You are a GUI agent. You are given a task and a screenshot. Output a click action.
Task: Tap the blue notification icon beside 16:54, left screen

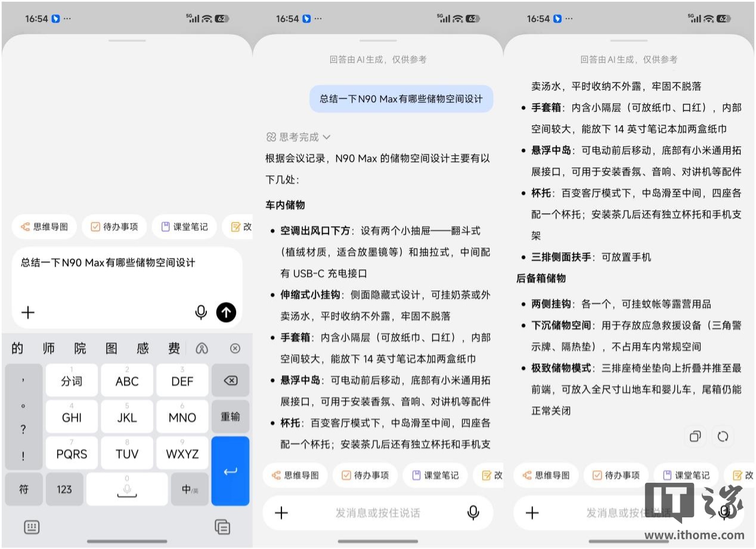55,18
